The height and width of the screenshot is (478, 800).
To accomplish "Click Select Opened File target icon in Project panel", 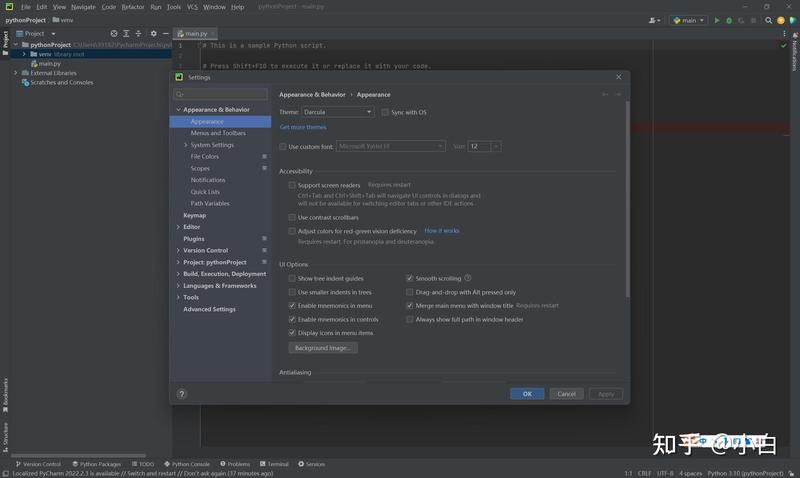I will point(114,34).
